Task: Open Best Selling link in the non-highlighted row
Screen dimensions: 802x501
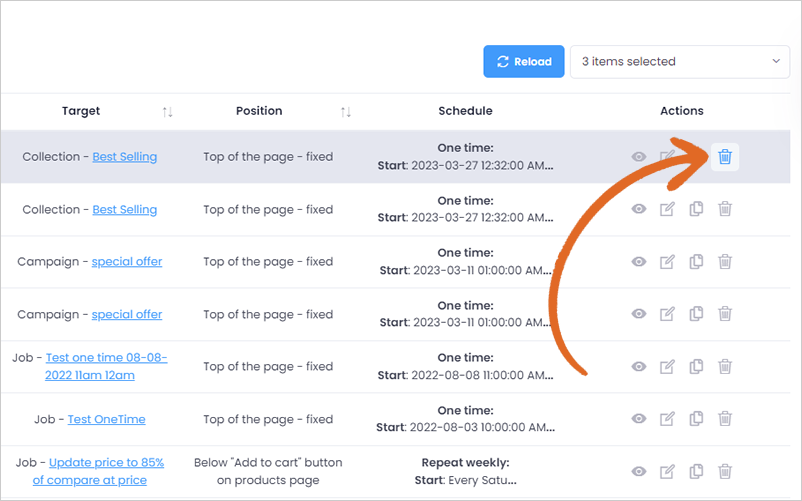Action: point(125,209)
